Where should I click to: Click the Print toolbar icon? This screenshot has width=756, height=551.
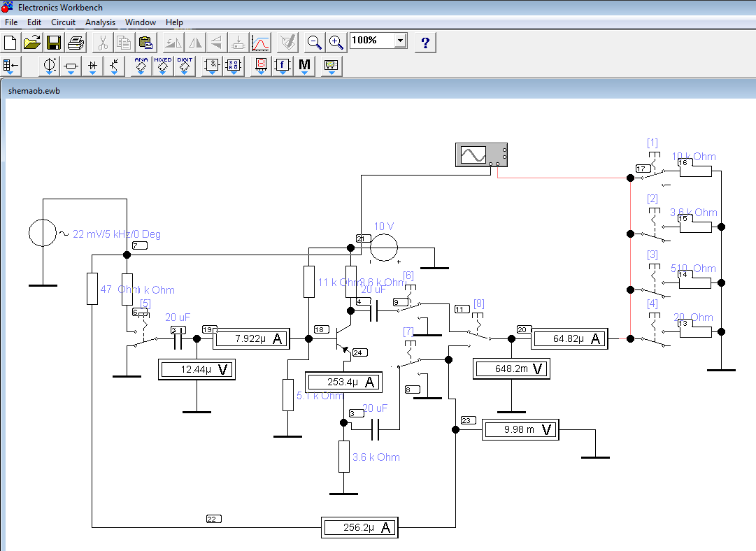click(x=76, y=43)
